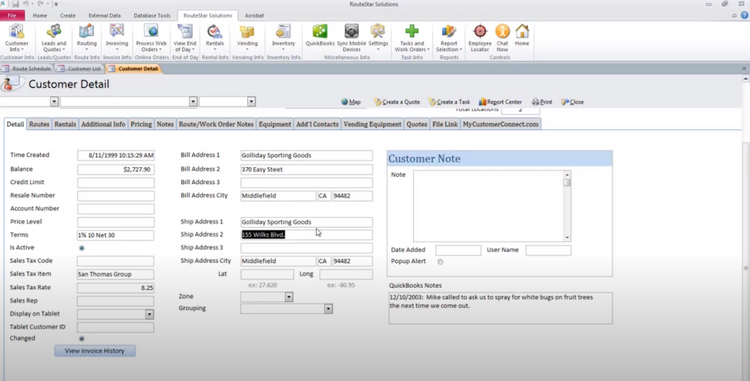
Task: Switch to the Acrobat ribbon tab
Action: 254,15
